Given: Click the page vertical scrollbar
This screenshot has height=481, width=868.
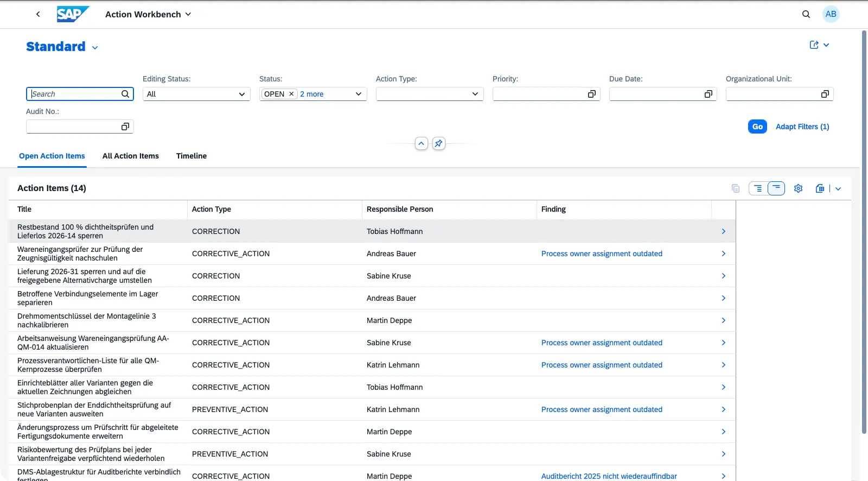Looking at the screenshot, I should (x=864, y=232).
